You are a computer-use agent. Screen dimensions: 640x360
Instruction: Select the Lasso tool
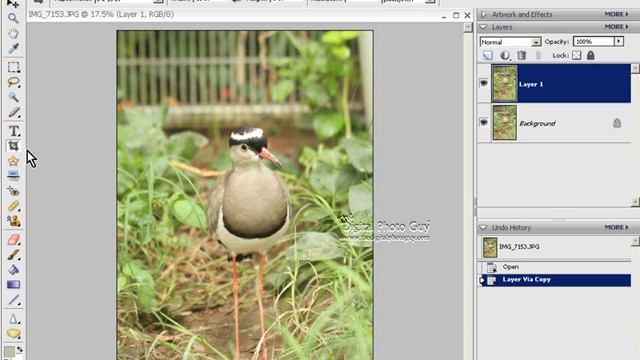pos(13,82)
